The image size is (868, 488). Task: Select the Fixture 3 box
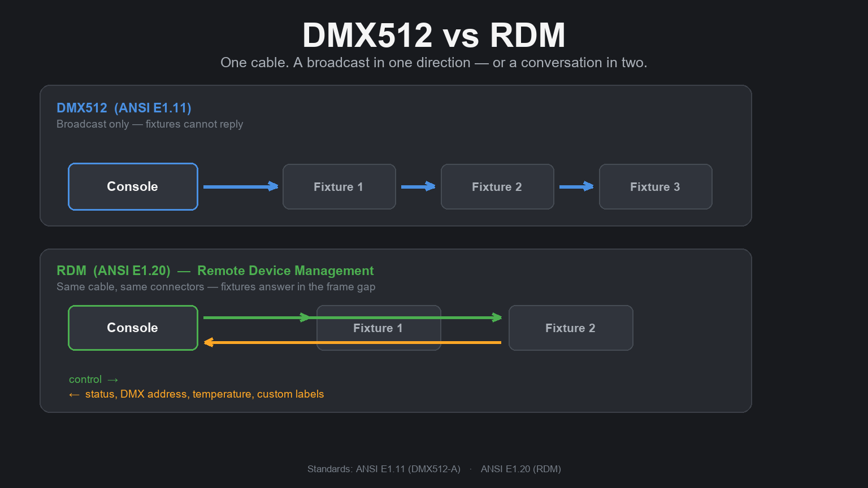click(656, 187)
